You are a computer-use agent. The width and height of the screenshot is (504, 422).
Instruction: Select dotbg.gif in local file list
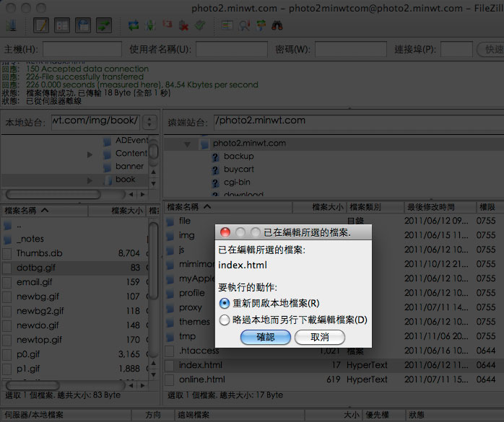pos(74,268)
